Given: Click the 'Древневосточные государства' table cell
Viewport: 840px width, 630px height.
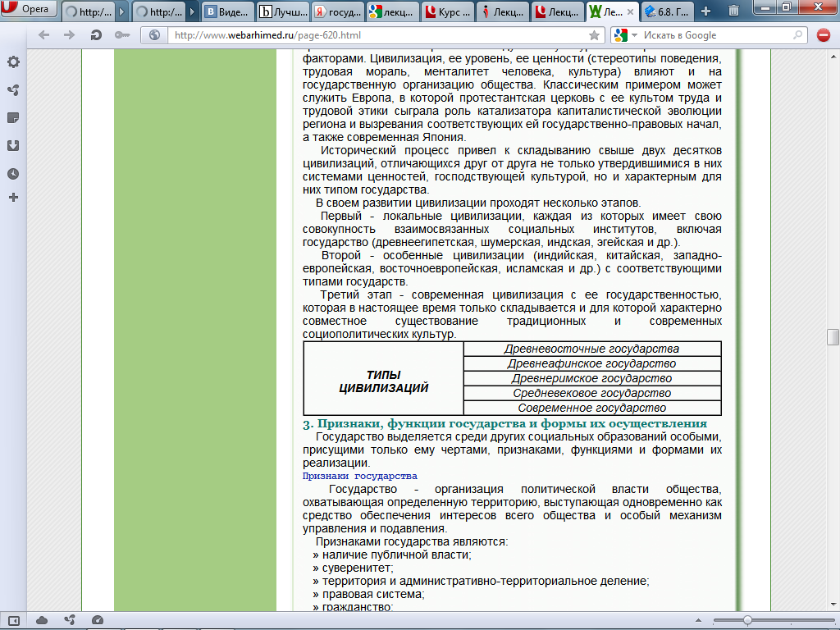Looking at the screenshot, I should click(592, 349).
